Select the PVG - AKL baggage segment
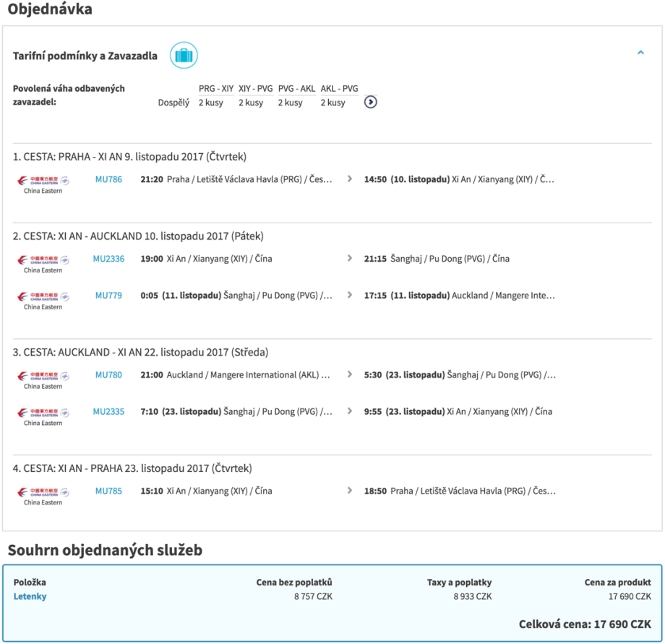The image size is (665, 644). coord(296,89)
